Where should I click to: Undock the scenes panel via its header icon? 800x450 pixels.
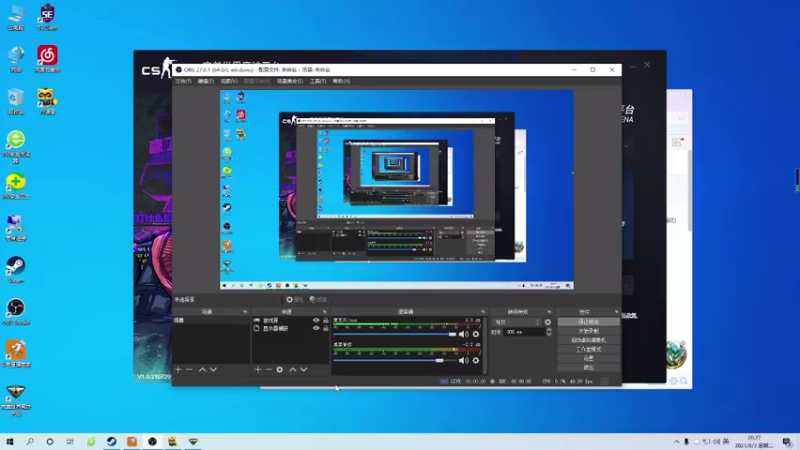(x=245, y=312)
